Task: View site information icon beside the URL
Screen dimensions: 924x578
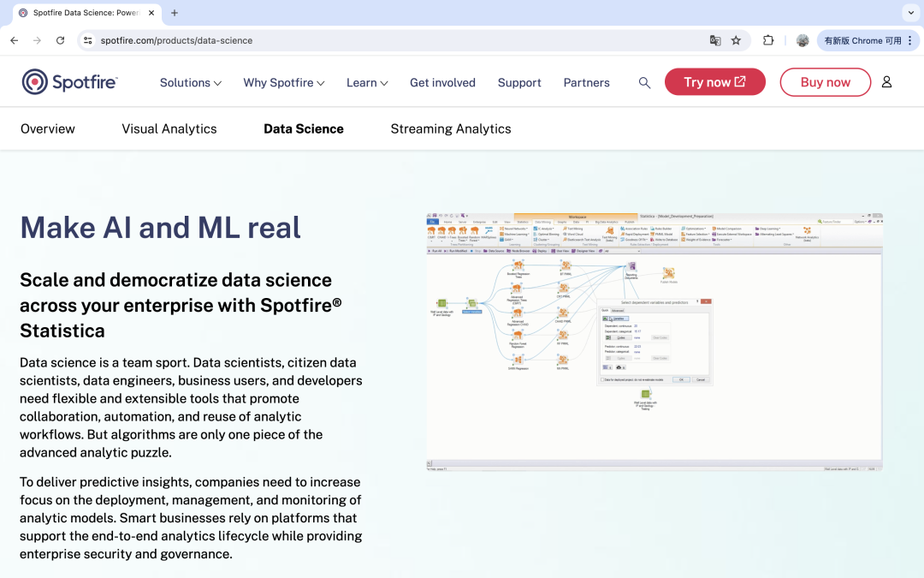Action: pyautogui.click(x=87, y=40)
